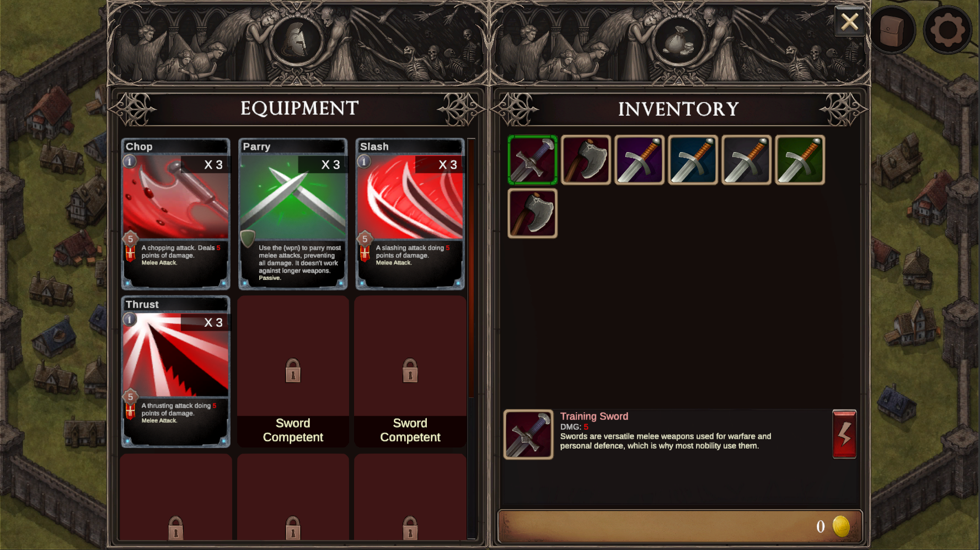Click first locked Sword Competent slot
Screen dimensions: 980x550
pyautogui.click(x=293, y=372)
